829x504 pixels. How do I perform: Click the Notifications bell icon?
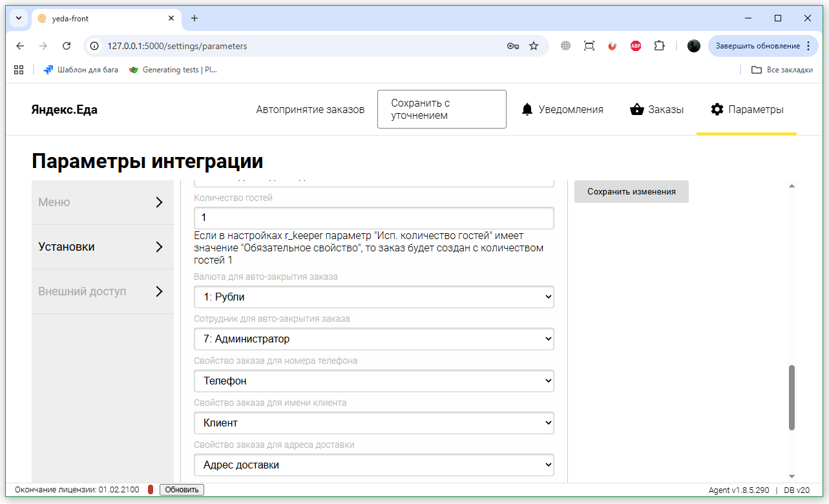coord(527,110)
